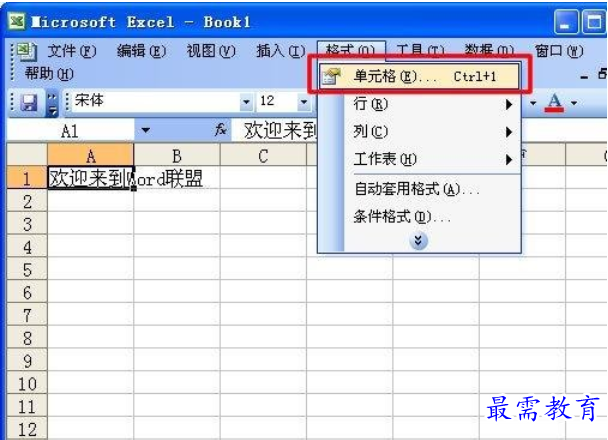The height and width of the screenshot is (440, 608).
Task: Select row 1 header
Action: click(x=27, y=178)
